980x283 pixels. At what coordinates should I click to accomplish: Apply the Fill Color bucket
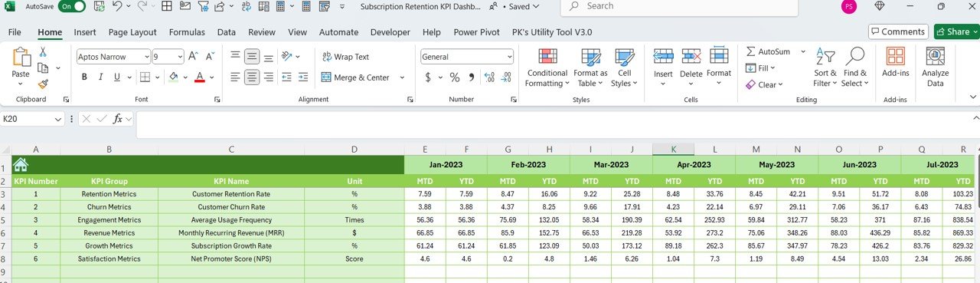click(x=173, y=77)
